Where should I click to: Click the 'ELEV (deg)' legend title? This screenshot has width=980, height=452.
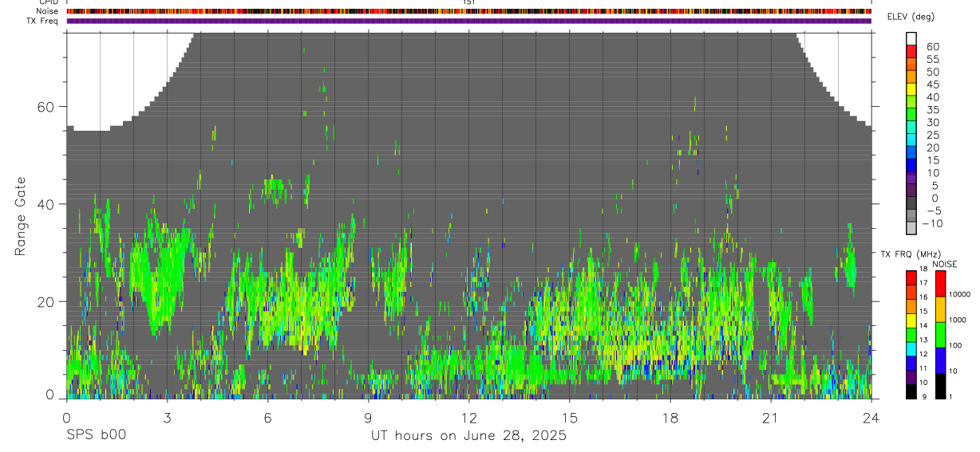click(x=911, y=17)
